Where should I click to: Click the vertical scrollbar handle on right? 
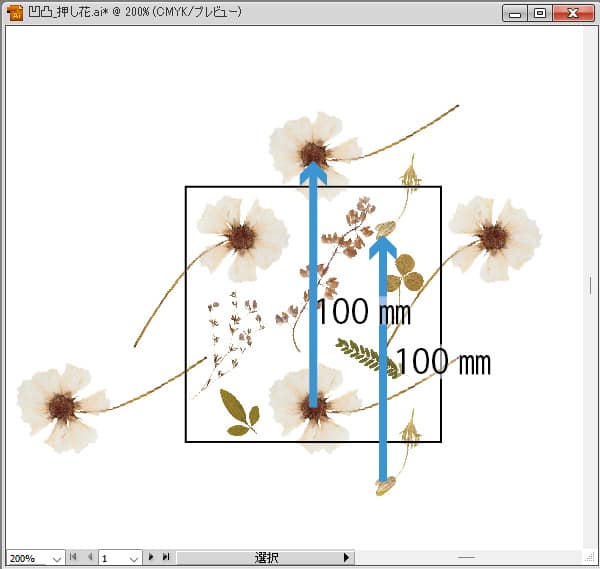(590, 285)
